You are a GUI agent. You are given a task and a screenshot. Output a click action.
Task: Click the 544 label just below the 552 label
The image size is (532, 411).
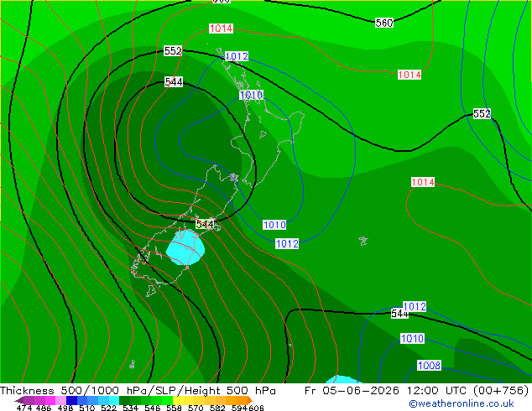174,81
